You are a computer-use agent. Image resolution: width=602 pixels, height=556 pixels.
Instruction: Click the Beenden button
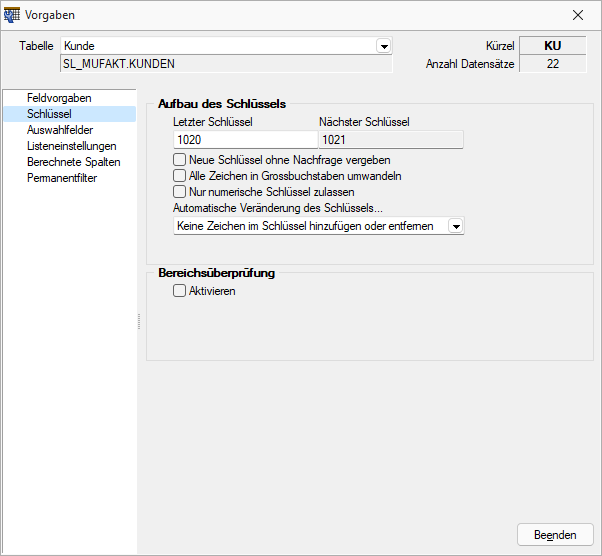pyautogui.click(x=555, y=534)
